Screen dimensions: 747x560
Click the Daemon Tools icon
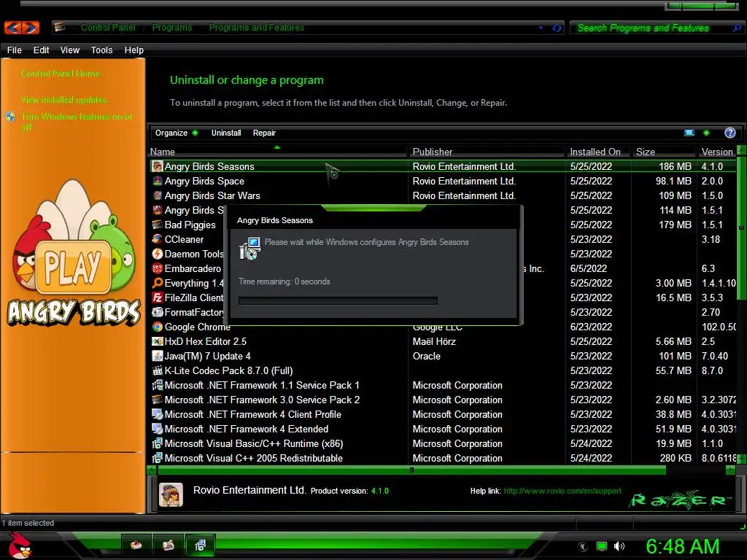158,254
